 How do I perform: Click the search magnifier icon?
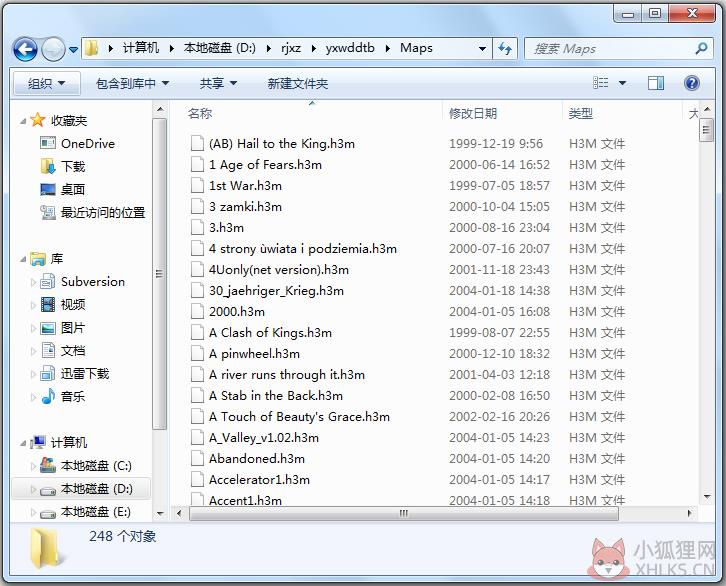coord(701,48)
